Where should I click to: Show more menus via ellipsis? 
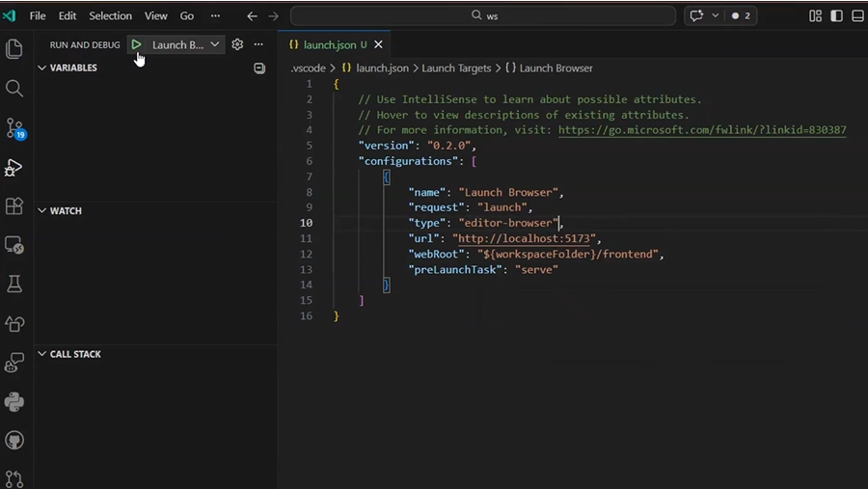(215, 15)
